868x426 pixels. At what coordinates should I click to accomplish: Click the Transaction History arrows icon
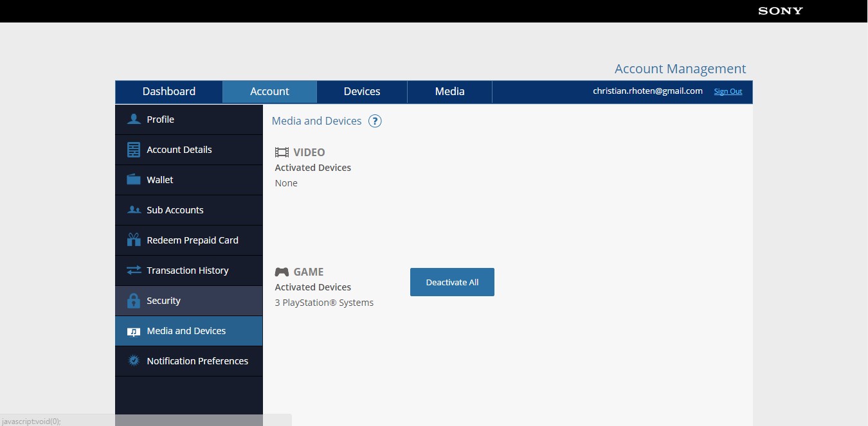pyautogui.click(x=134, y=271)
